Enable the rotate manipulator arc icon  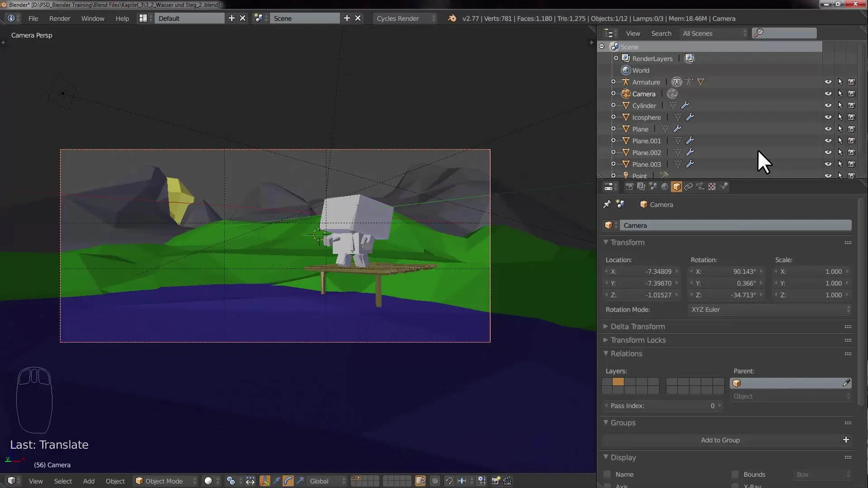288,481
